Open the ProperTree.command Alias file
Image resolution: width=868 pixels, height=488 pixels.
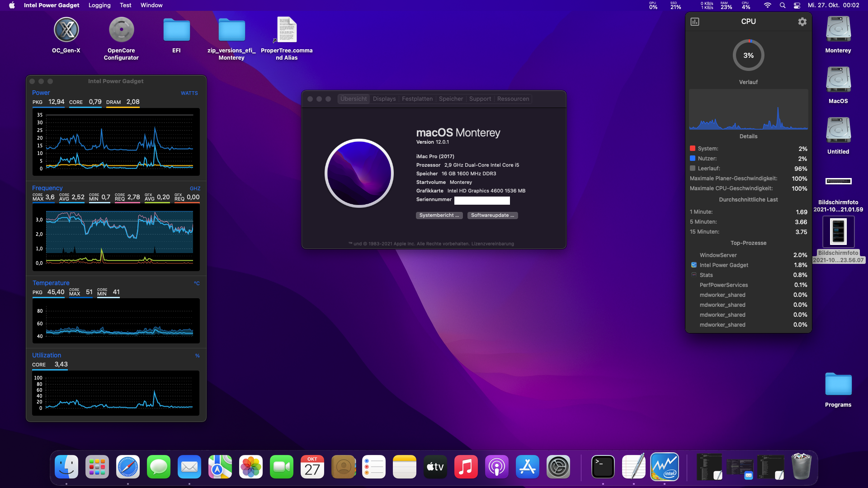pos(287,30)
